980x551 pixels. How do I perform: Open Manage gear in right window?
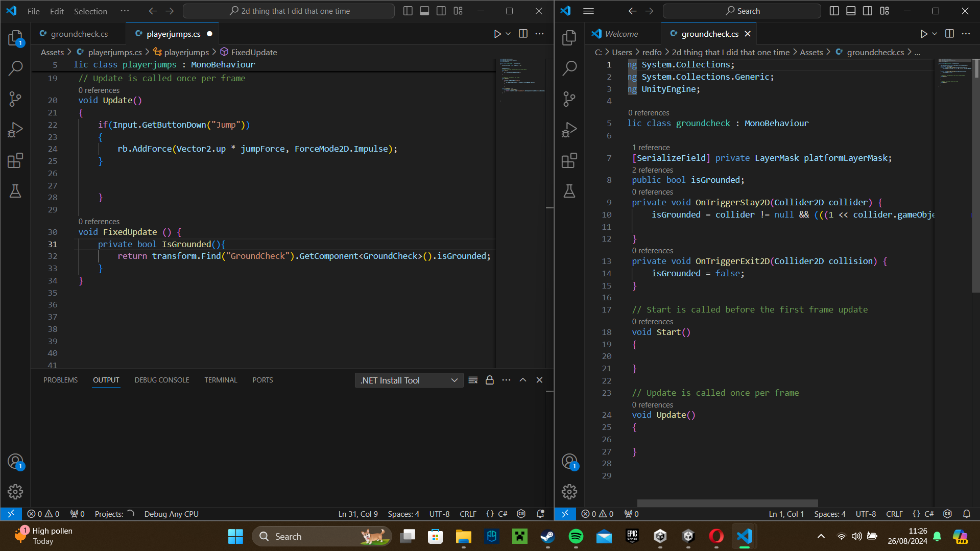pos(569,491)
